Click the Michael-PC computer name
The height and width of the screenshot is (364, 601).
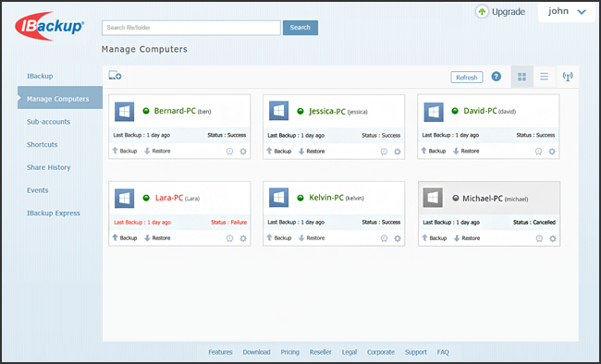(483, 199)
